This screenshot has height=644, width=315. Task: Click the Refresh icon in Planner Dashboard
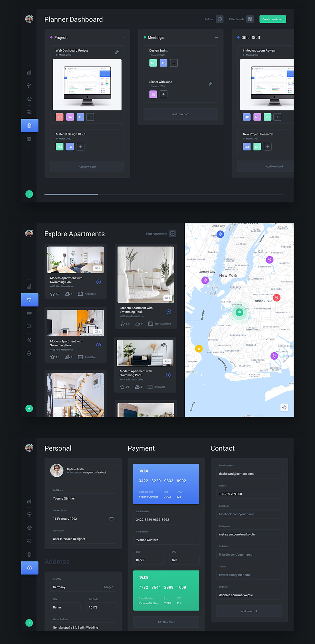220,19
